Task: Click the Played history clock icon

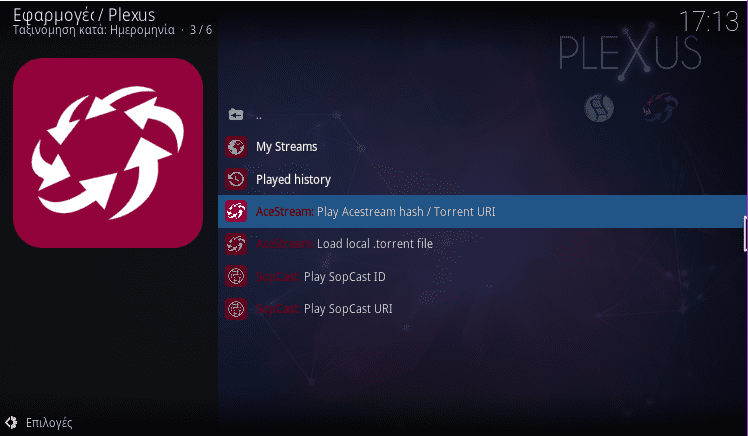Action: (x=236, y=179)
